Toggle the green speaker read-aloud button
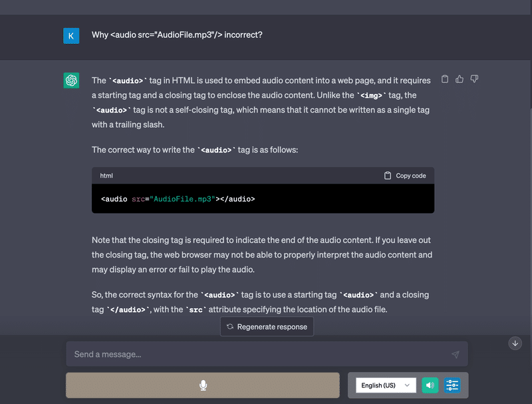The width and height of the screenshot is (532, 404). coord(430,385)
